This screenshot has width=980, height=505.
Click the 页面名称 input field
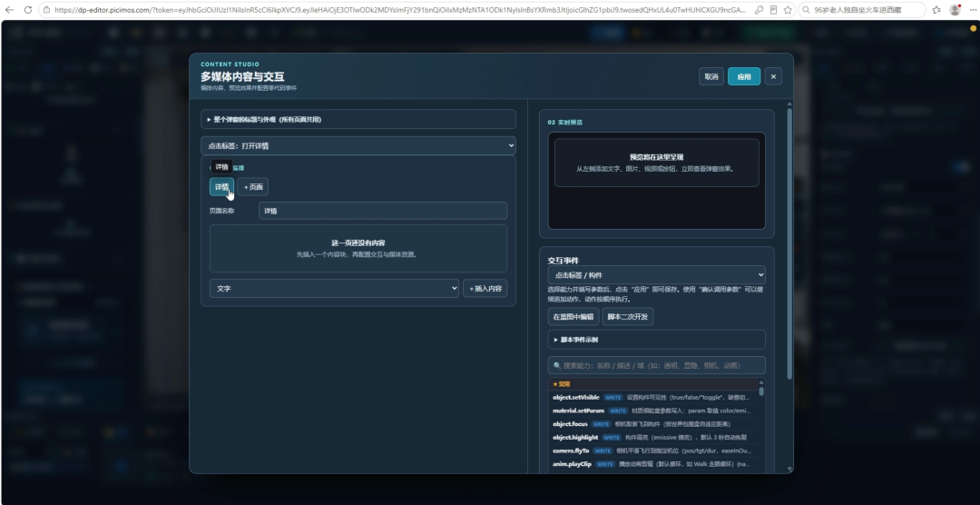point(383,211)
